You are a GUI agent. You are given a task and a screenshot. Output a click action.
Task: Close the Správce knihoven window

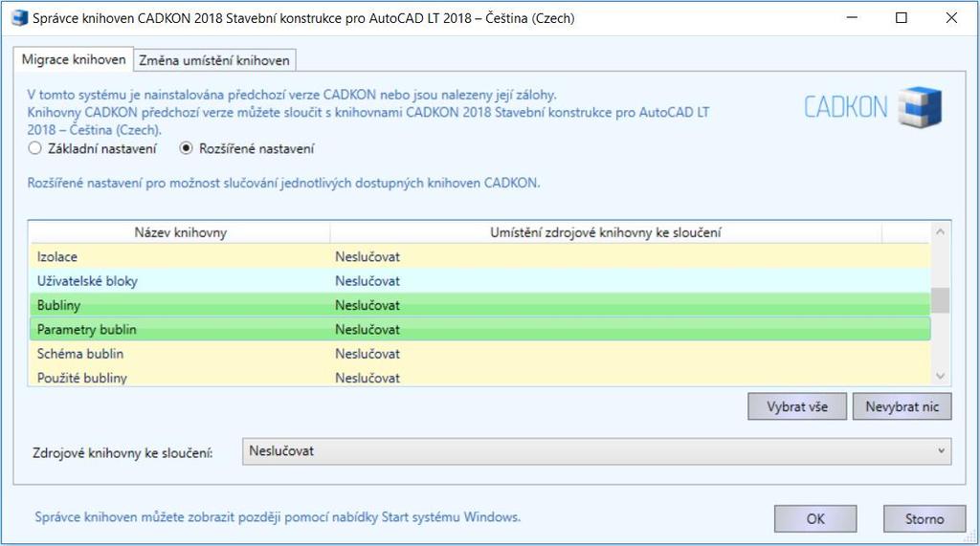(951, 17)
